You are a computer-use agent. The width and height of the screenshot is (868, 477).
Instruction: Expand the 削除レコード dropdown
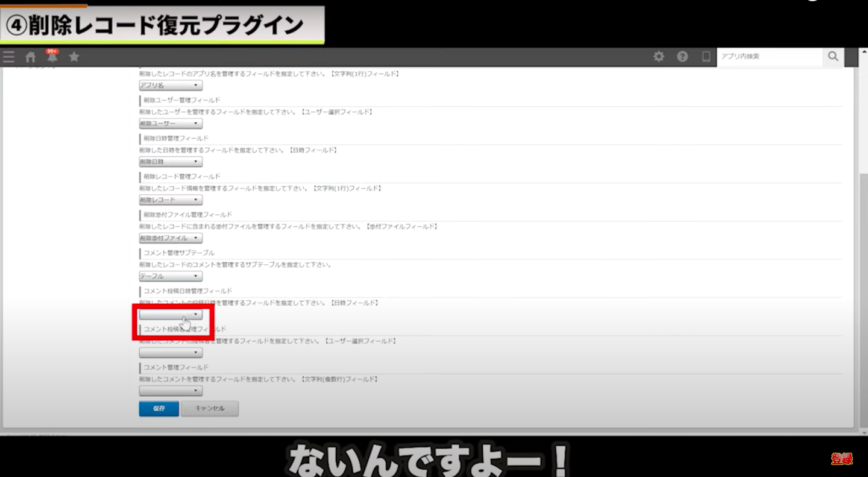tap(171, 200)
